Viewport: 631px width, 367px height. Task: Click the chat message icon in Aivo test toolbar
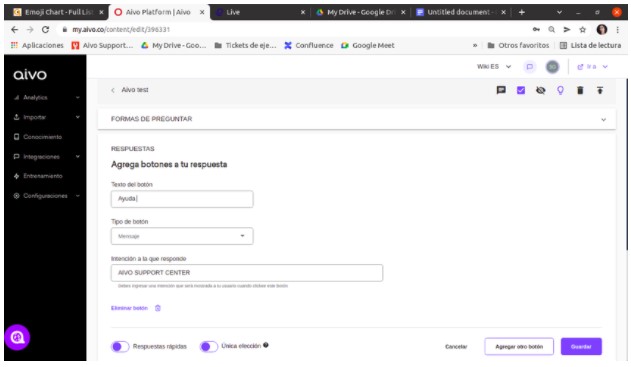click(x=501, y=90)
